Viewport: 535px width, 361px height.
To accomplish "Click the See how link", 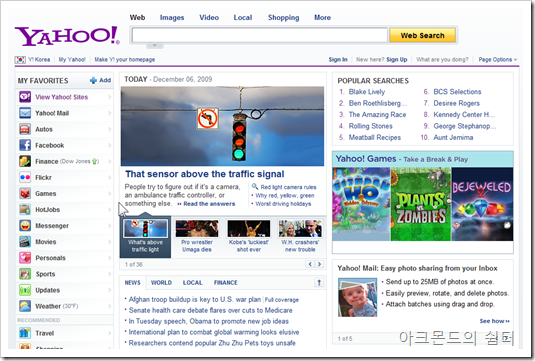I will click(x=494, y=321).
